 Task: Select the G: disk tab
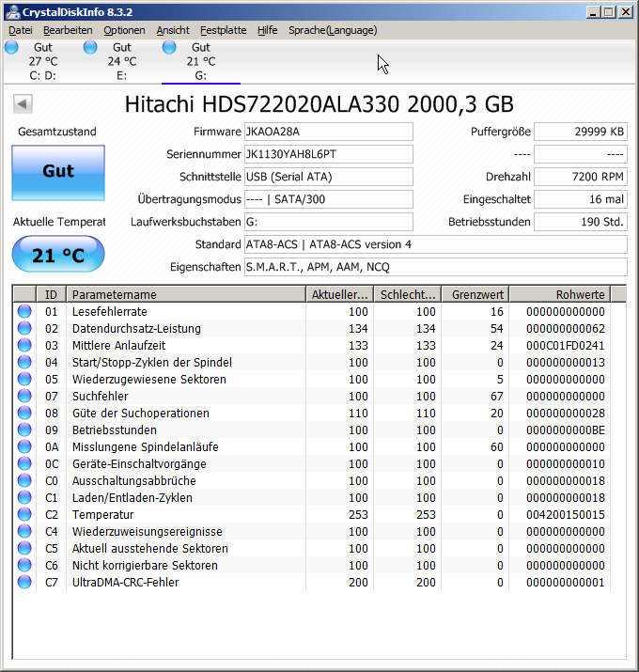[x=200, y=62]
